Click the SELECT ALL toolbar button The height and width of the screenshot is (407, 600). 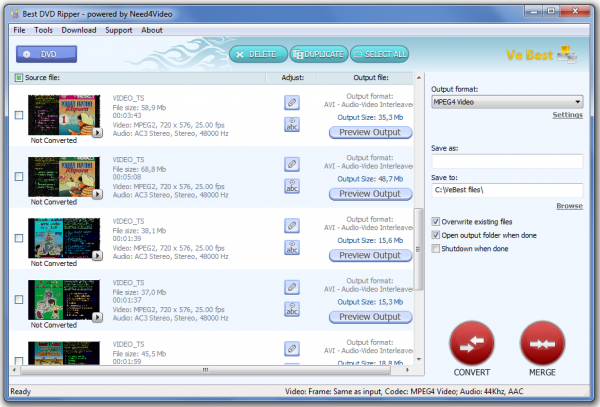point(379,54)
